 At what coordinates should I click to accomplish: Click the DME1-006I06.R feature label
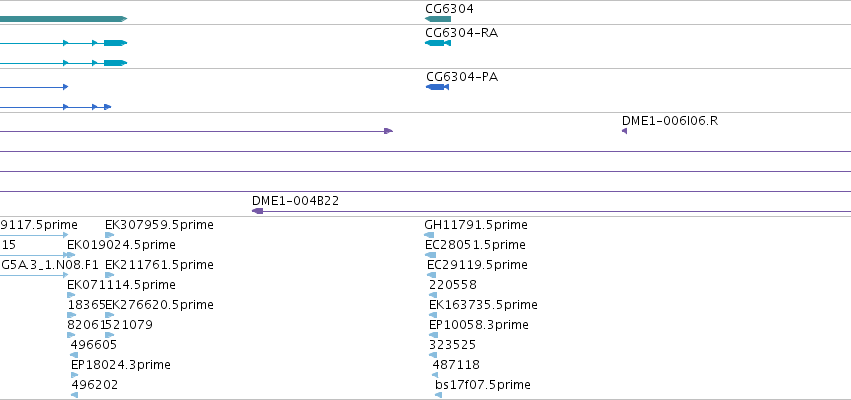pos(670,120)
